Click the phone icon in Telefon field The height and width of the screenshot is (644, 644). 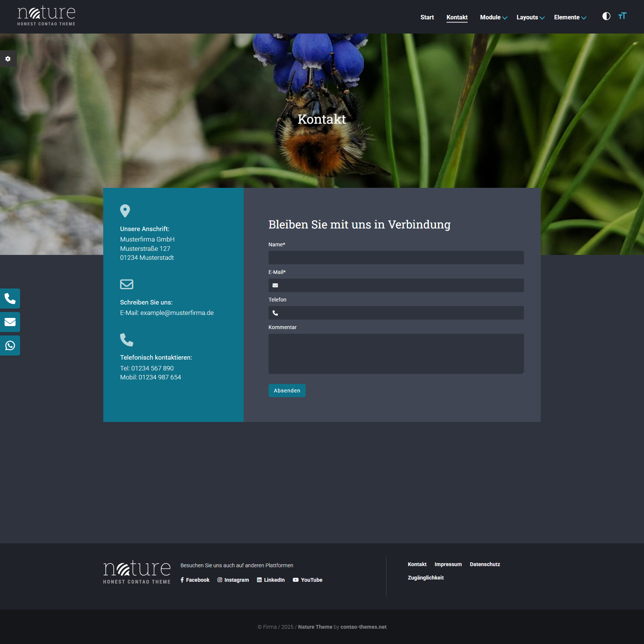[275, 313]
